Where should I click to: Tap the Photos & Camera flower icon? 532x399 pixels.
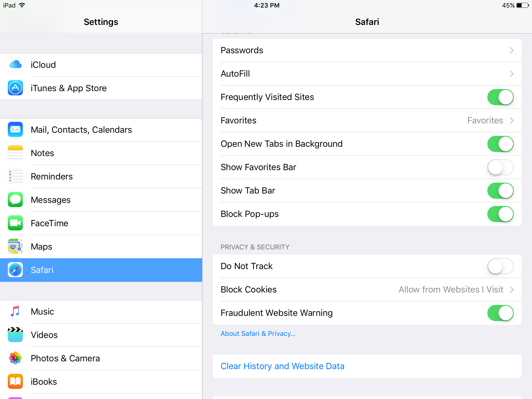[x=15, y=358]
